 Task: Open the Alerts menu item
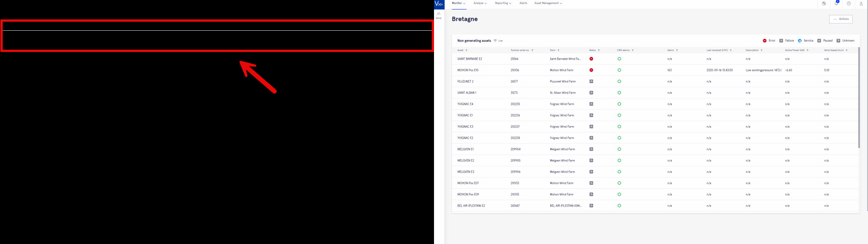click(523, 3)
